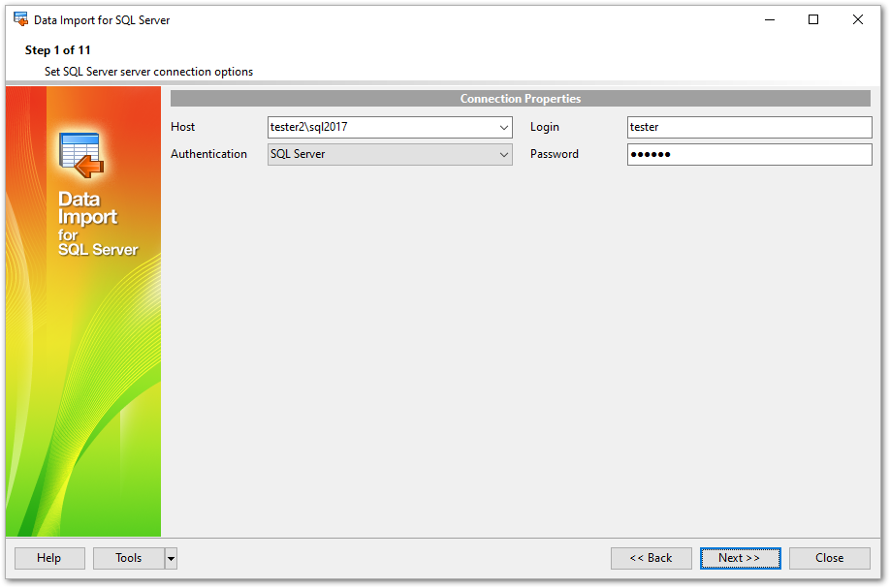Click the Data Import app icon in title bar

21,19
